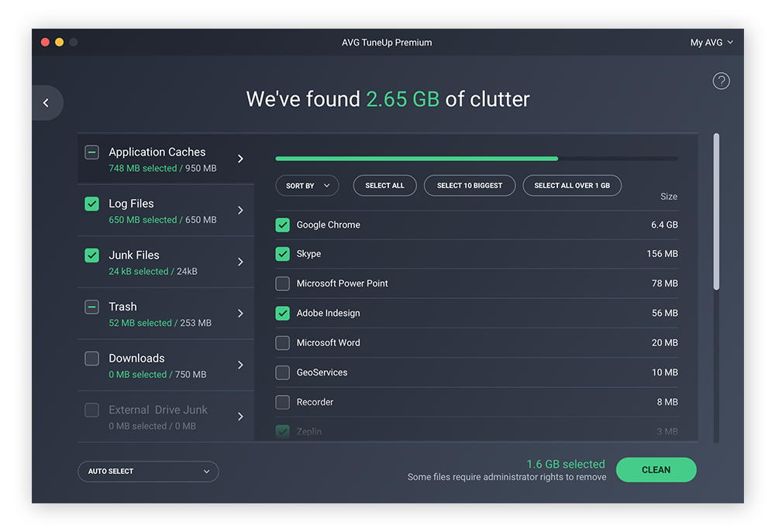The height and width of the screenshot is (532, 775).
Task: Deselect Skype from the list
Action: [282, 254]
